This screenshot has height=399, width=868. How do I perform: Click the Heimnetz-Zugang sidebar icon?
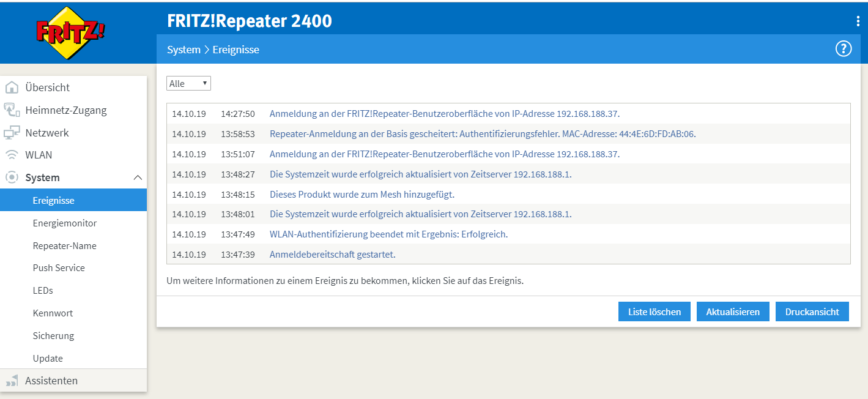(12, 110)
